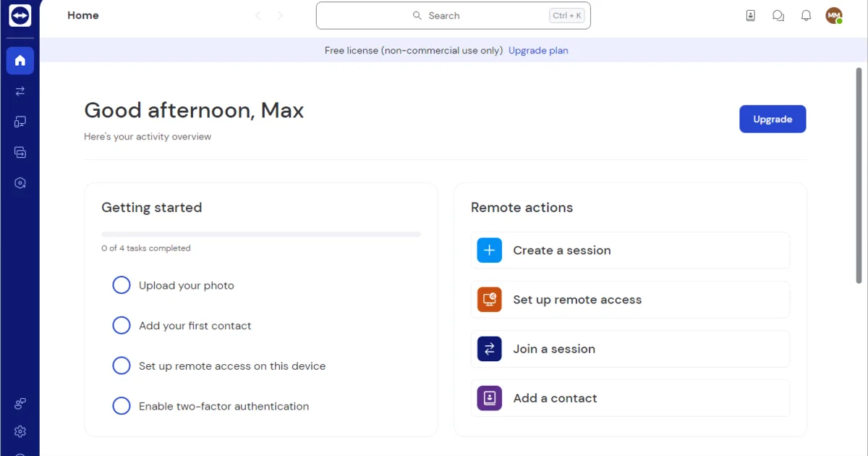This screenshot has height=456, width=868.
Task: Show notifications with the bell icon
Action: click(x=806, y=16)
